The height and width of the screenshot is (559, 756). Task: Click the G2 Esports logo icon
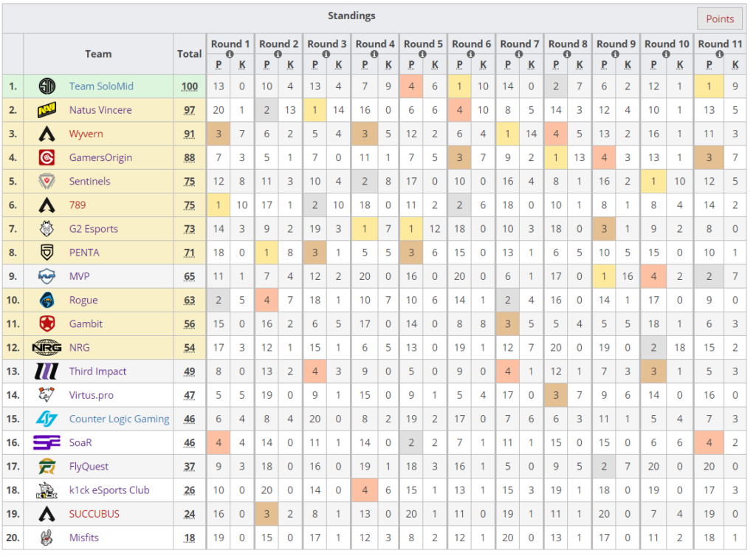point(47,229)
